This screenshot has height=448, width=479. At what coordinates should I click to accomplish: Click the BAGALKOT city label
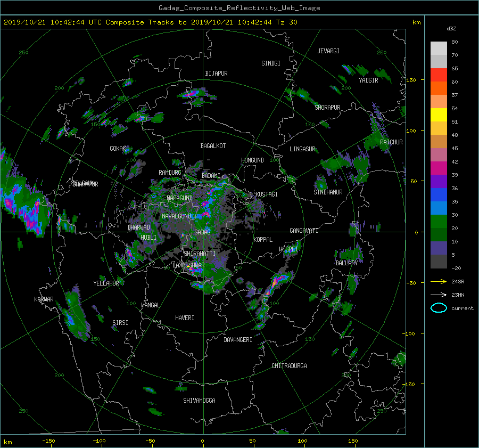click(213, 146)
